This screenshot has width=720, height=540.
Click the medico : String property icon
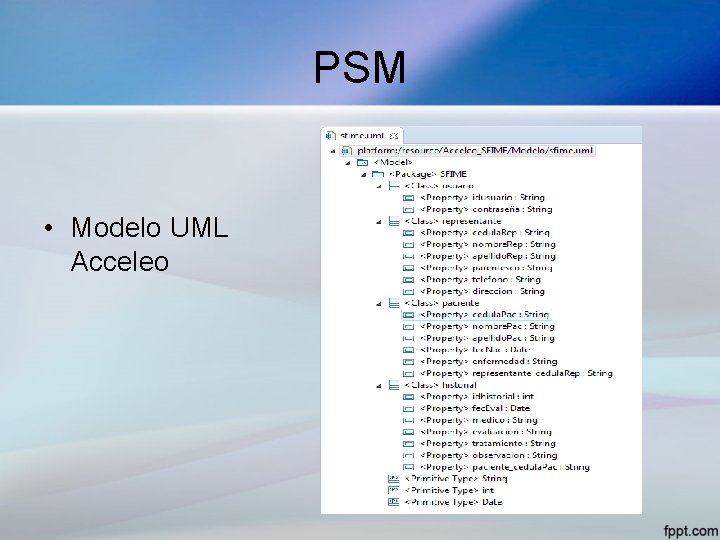coord(408,420)
